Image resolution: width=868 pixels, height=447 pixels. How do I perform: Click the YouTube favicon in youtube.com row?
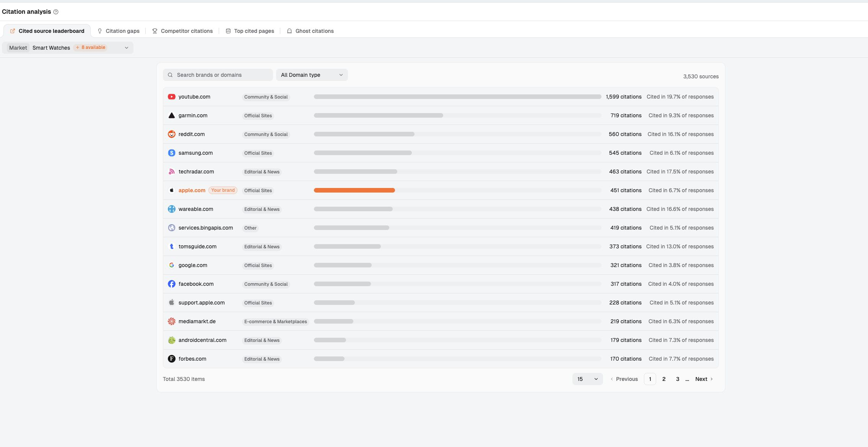pos(172,97)
